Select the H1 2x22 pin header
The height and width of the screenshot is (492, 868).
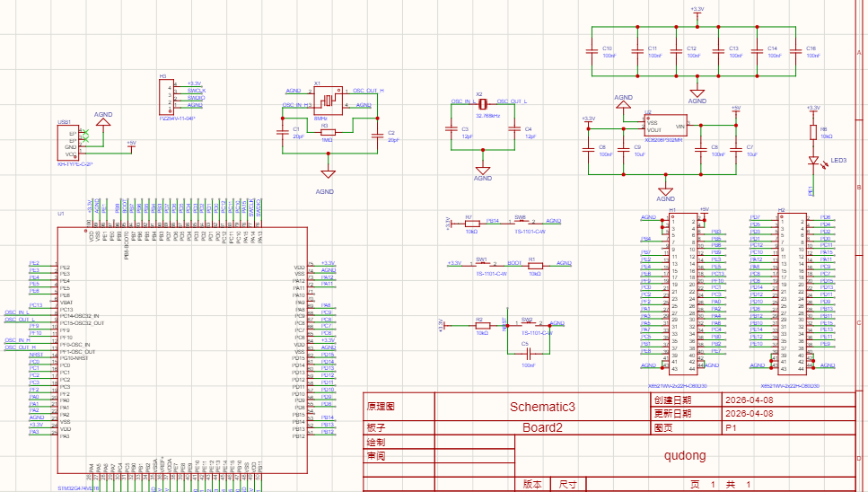684,293
